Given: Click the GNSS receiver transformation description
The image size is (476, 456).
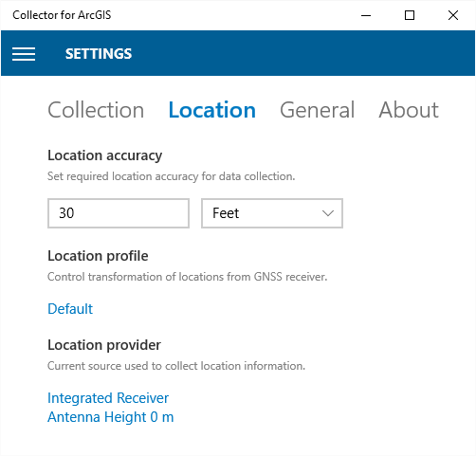Looking at the screenshot, I should [188, 277].
